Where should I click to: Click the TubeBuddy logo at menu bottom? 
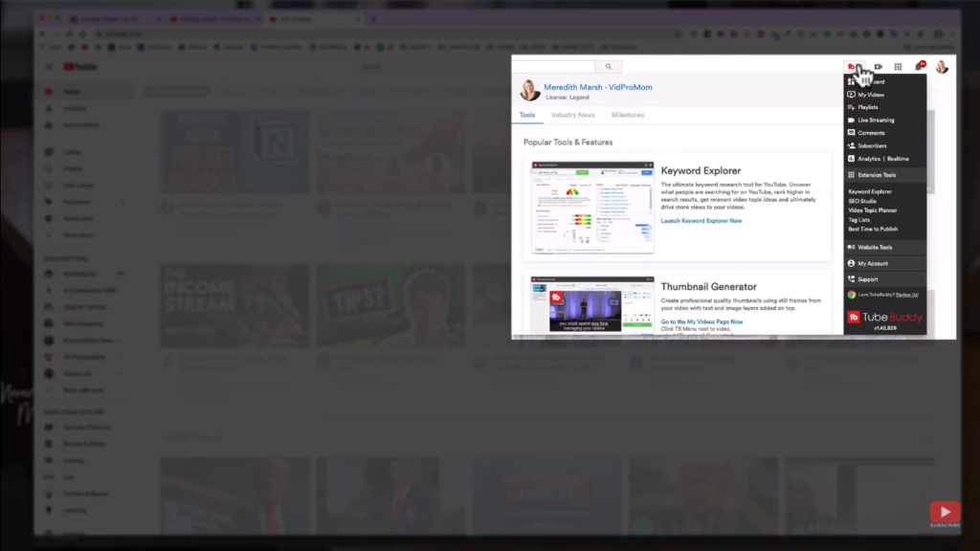point(884,318)
